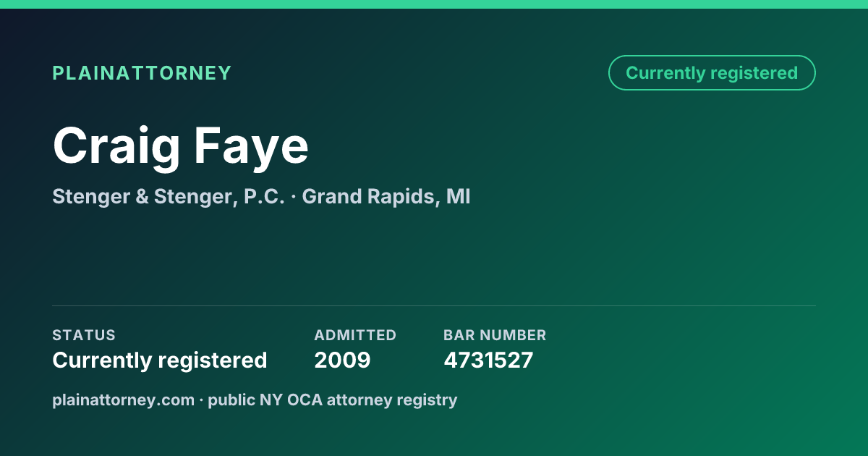The height and width of the screenshot is (456, 868).
Task: Click the Grand Rapids, MI location text
Action: coord(386,196)
